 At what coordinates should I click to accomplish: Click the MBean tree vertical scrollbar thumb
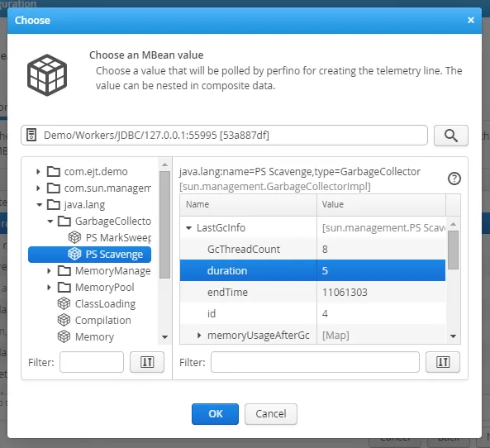(x=164, y=225)
